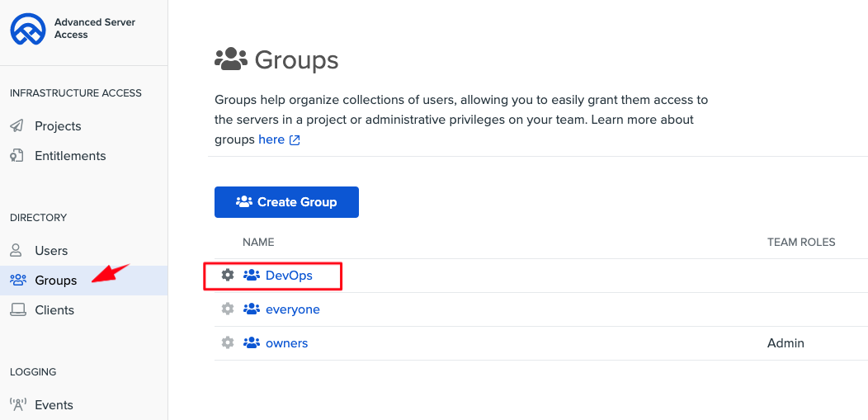Open the owners group gear settings
The width and height of the screenshot is (868, 420).
[228, 342]
